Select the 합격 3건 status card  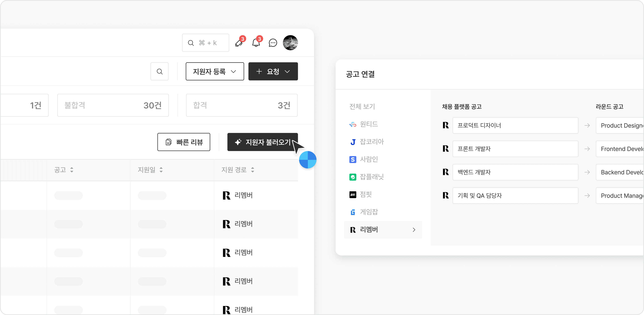pos(242,105)
